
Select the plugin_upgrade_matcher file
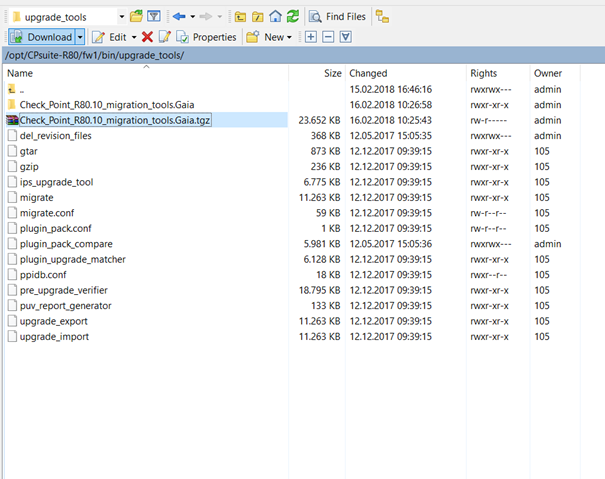[73, 259]
